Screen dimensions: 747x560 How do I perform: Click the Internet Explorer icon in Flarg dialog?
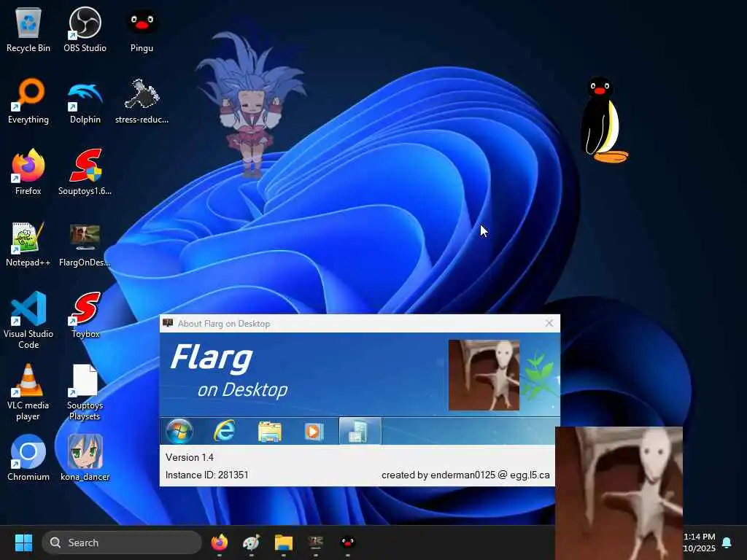pos(225,432)
